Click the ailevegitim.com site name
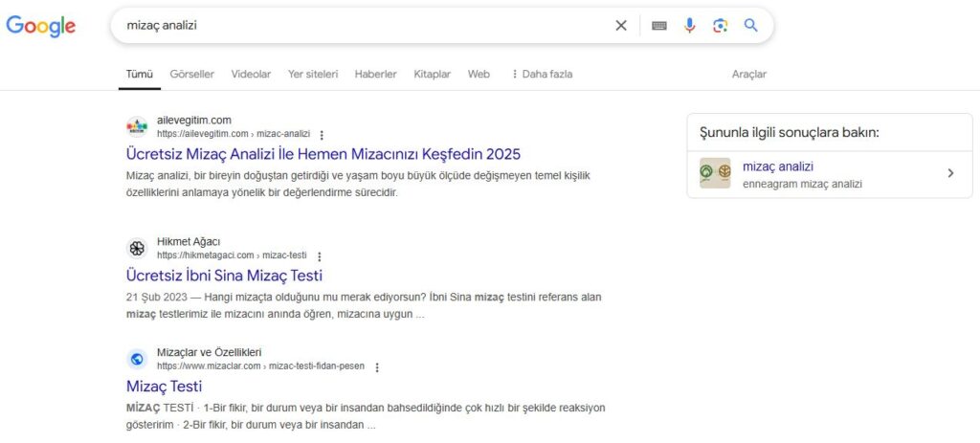The height and width of the screenshot is (443, 980). [x=193, y=120]
